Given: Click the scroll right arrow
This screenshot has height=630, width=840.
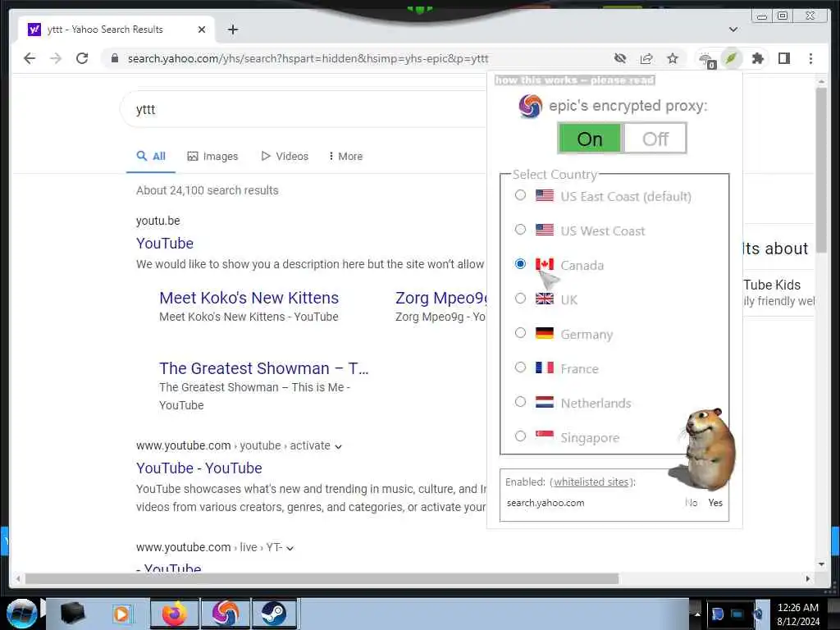Looking at the screenshot, I should click(808, 578).
